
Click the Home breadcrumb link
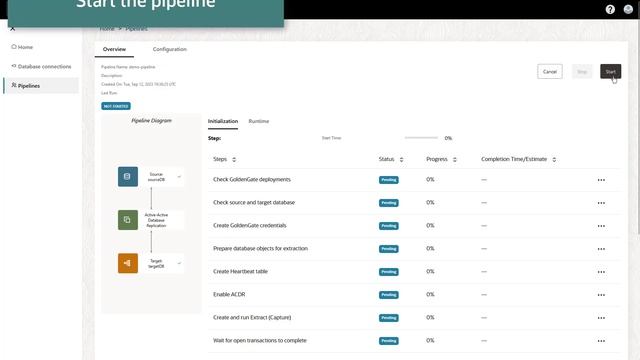107,29
